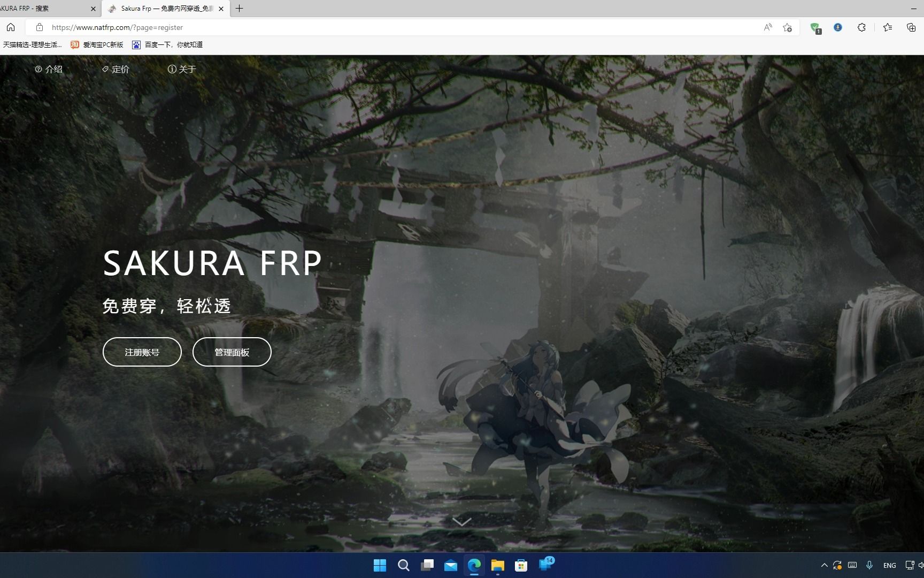The width and height of the screenshot is (924, 578).
Task: Click the microphone tray icon
Action: (x=869, y=565)
